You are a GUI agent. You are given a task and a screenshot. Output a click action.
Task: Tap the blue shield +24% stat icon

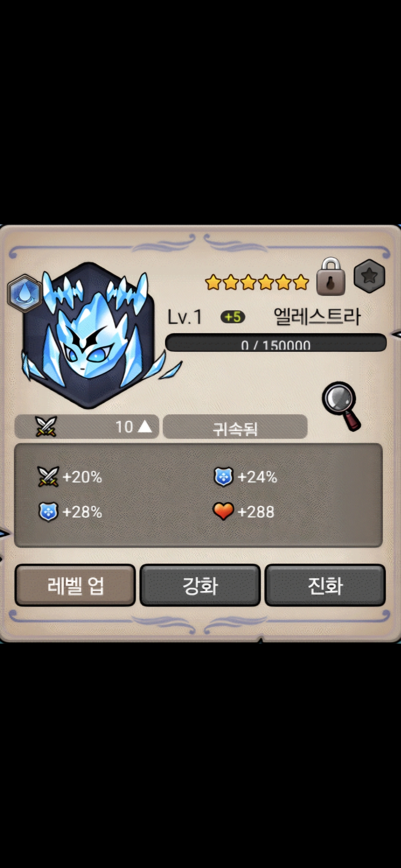click(224, 477)
